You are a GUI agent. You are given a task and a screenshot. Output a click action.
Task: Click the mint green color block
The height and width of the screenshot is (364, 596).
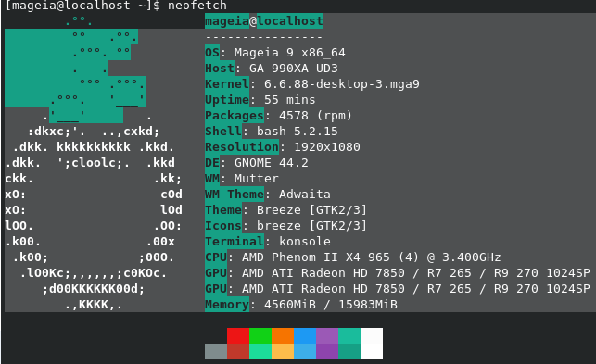click(x=260, y=351)
